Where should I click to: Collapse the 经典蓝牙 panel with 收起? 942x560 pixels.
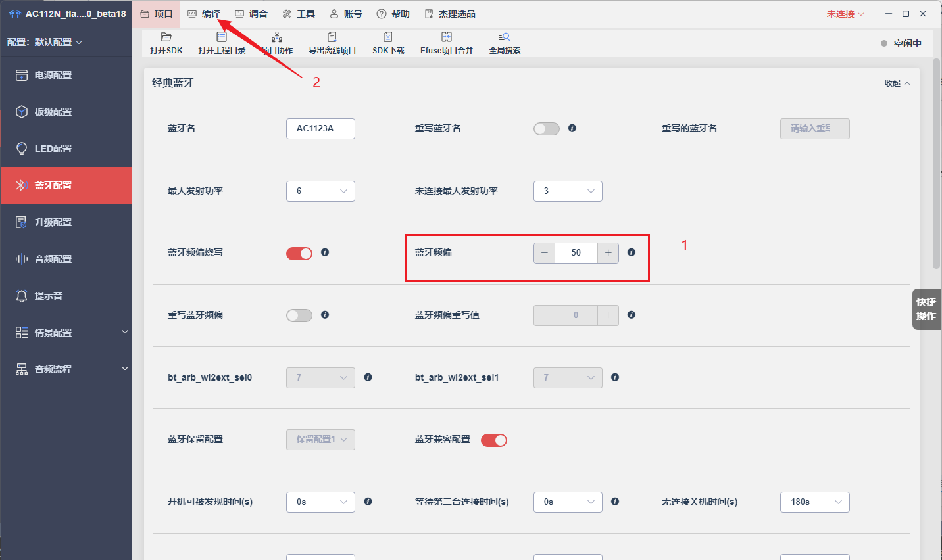coord(897,83)
